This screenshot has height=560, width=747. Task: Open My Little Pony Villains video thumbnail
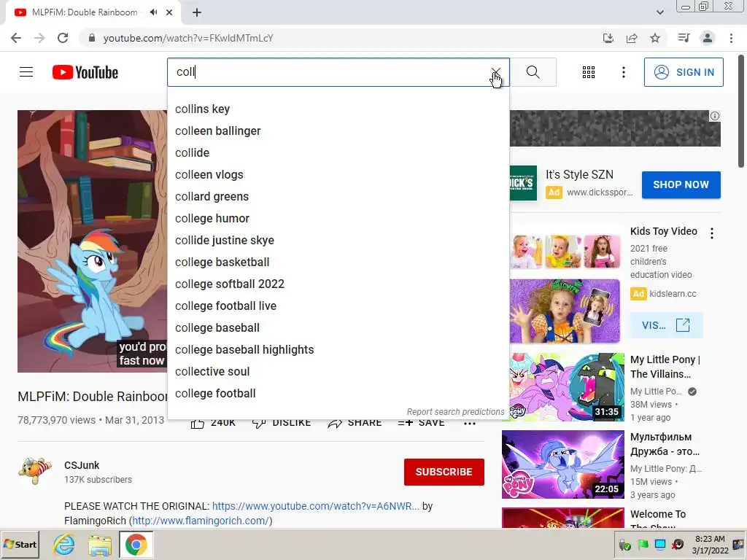566,387
